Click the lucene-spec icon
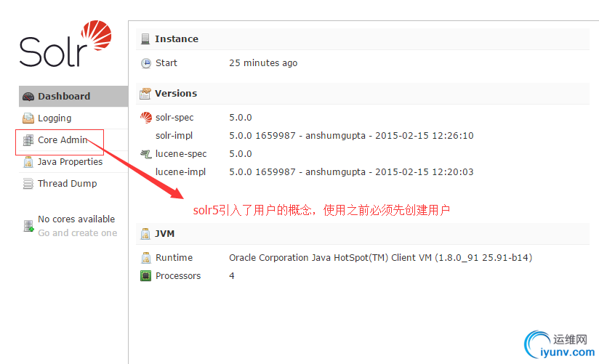 pyautogui.click(x=145, y=154)
